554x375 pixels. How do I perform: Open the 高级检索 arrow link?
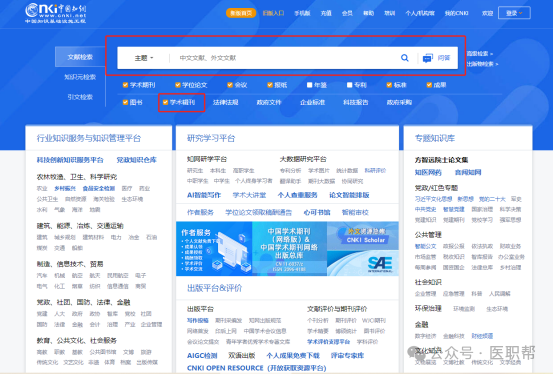pos(479,54)
